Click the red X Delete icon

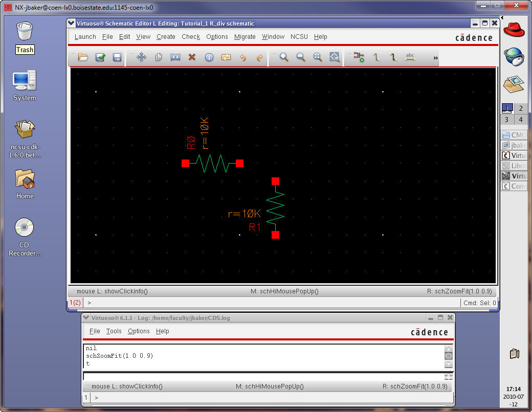coord(192,58)
